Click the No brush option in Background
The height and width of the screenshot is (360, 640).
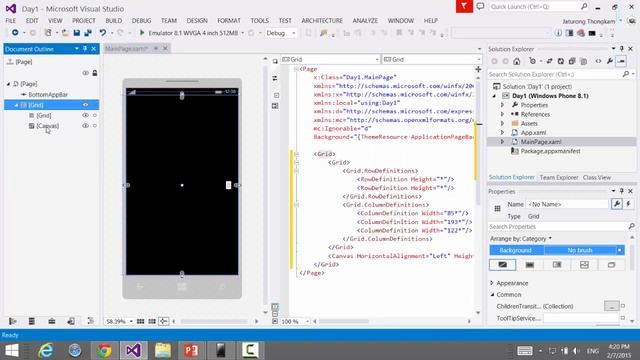580,250
